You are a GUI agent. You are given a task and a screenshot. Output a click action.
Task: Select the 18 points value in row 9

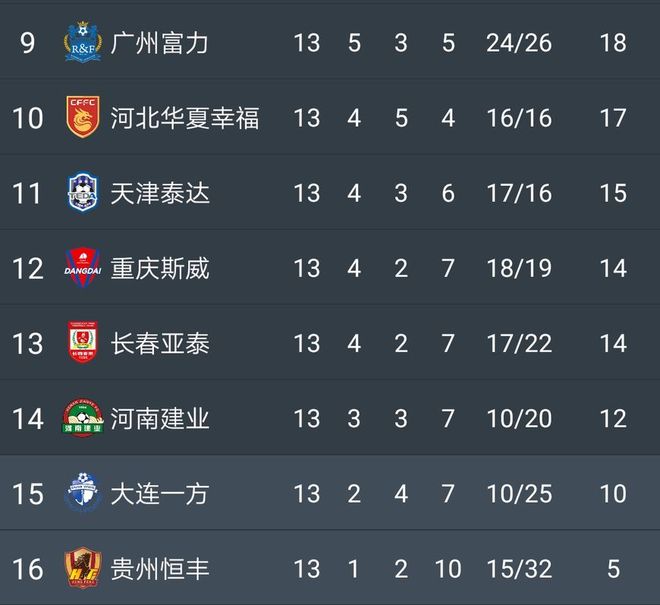(613, 43)
